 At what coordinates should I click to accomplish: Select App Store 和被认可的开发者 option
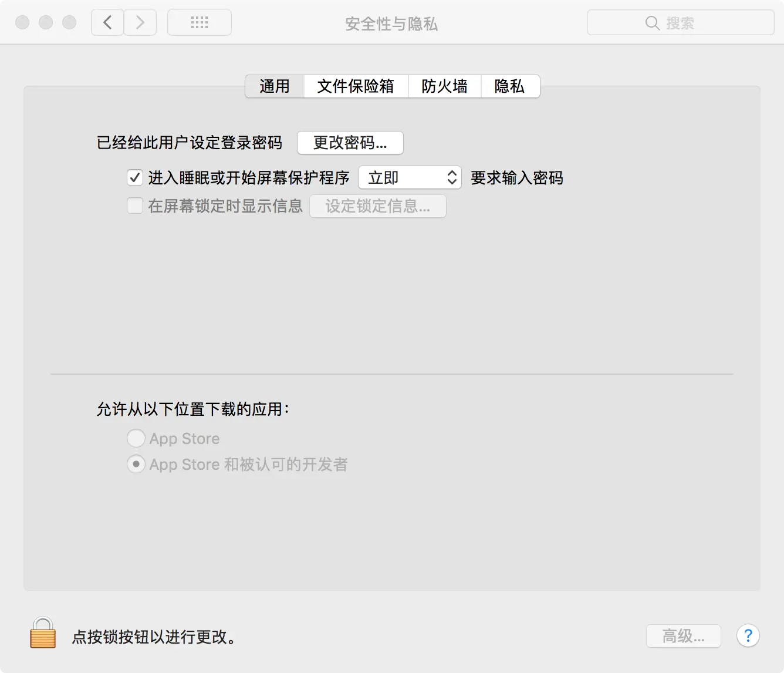(136, 464)
